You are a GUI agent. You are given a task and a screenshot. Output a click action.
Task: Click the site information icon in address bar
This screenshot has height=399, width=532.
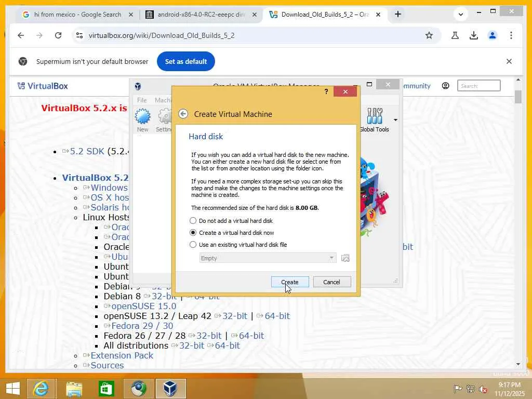tap(79, 35)
